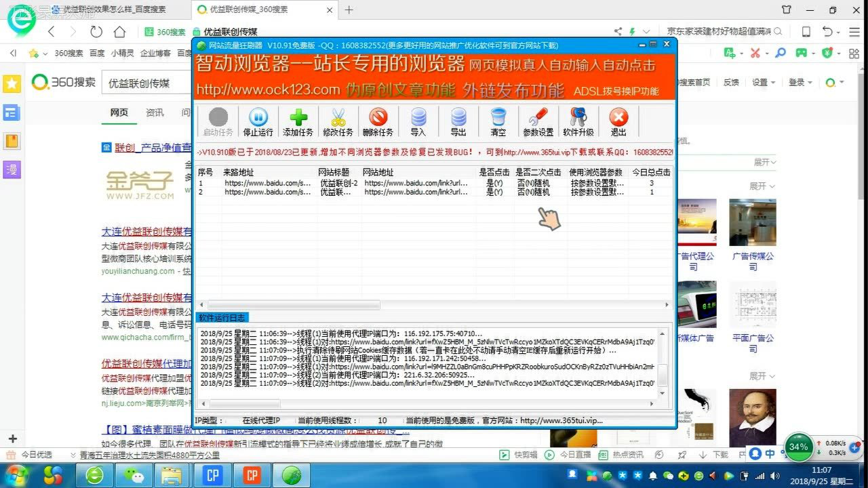
Task: Add a new task with 添加任务
Action: 298,122
